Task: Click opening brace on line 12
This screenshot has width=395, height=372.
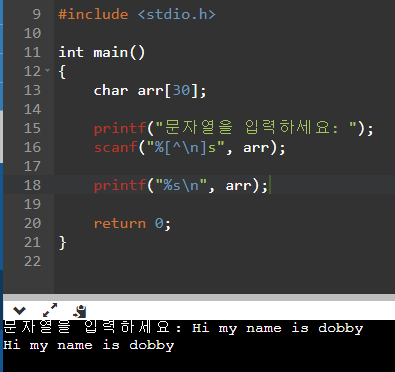Action: click(x=63, y=71)
